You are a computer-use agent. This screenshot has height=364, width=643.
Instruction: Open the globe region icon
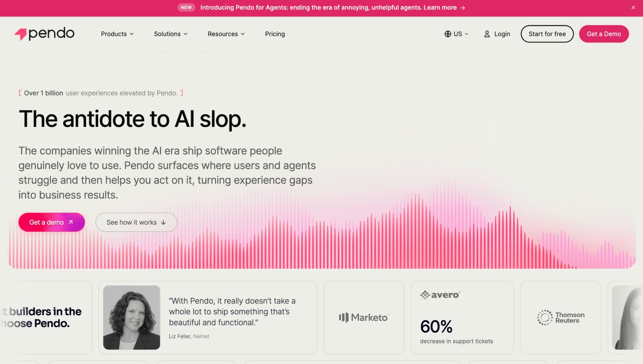pos(448,34)
